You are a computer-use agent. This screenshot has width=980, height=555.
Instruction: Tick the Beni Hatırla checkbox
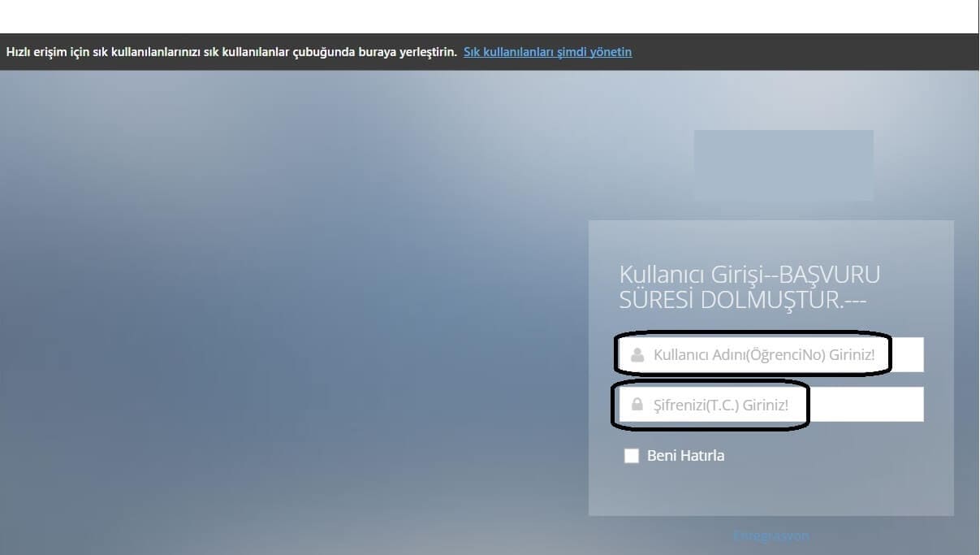click(632, 456)
